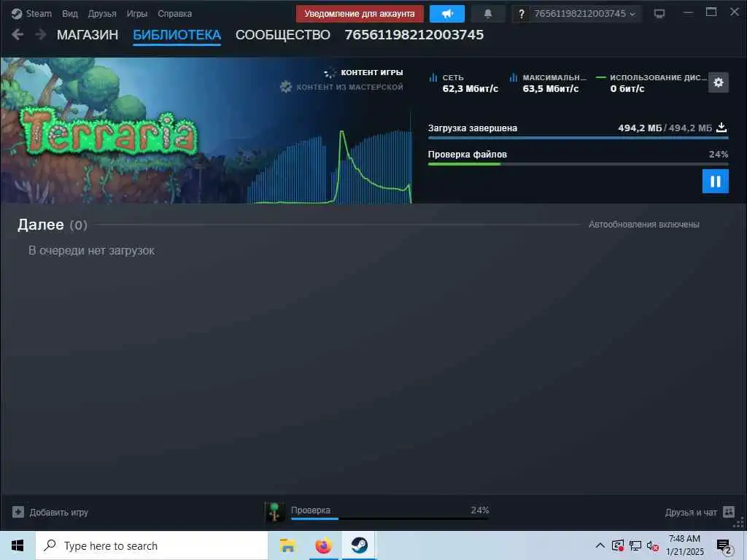
Task: Open the Справка menu
Action: (x=174, y=13)
